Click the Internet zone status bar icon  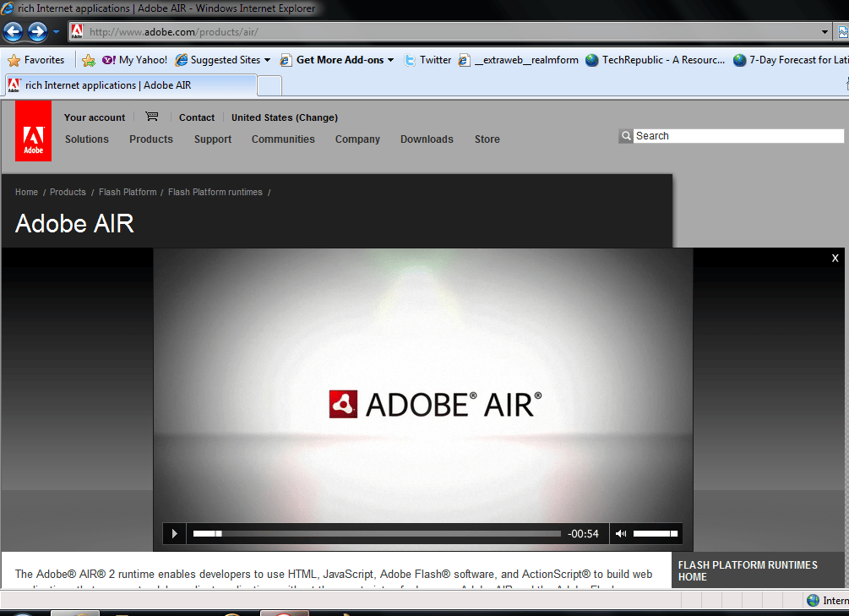click(813, 600)
